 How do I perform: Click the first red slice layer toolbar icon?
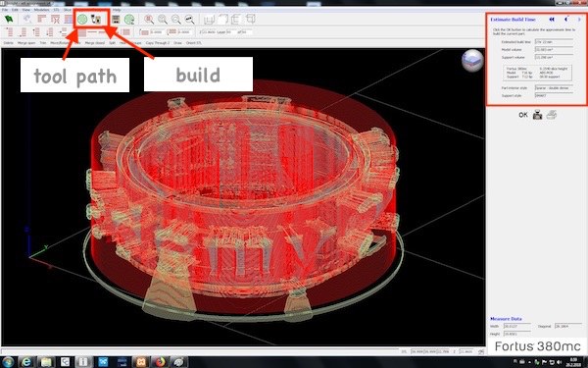tap(41, 19)
